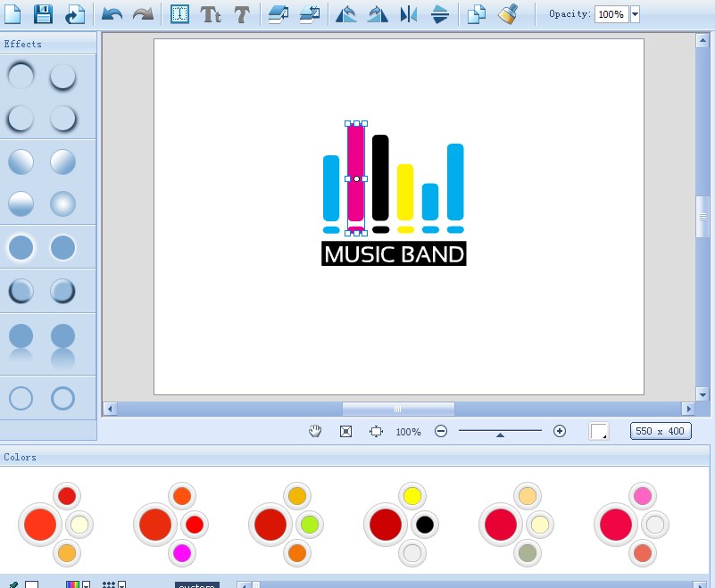Center the canvas using the crosshair icon
Image resolution: width=715 pixels, height=588 pixels.
coord(376,431)
